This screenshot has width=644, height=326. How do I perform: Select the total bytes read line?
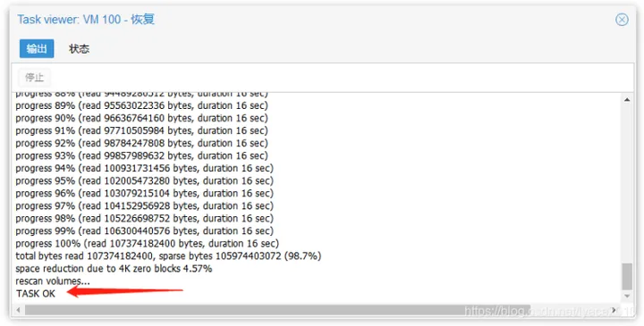pos(168,256)
